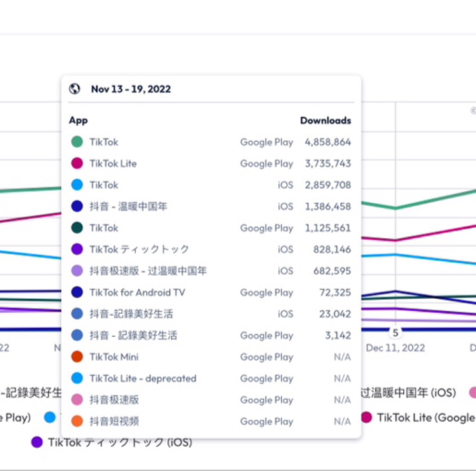Click the Dec 11, 2022 axis label
Image resolution: width=476 pixels, height=471 pixels.
click(395, 348)
